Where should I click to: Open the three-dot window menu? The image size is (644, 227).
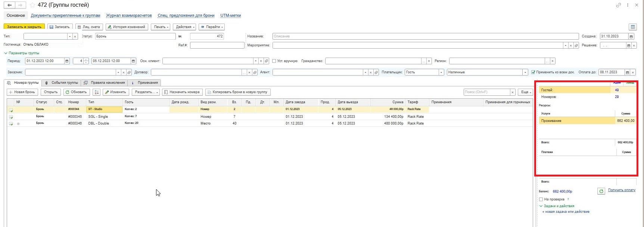pos(628,5)
